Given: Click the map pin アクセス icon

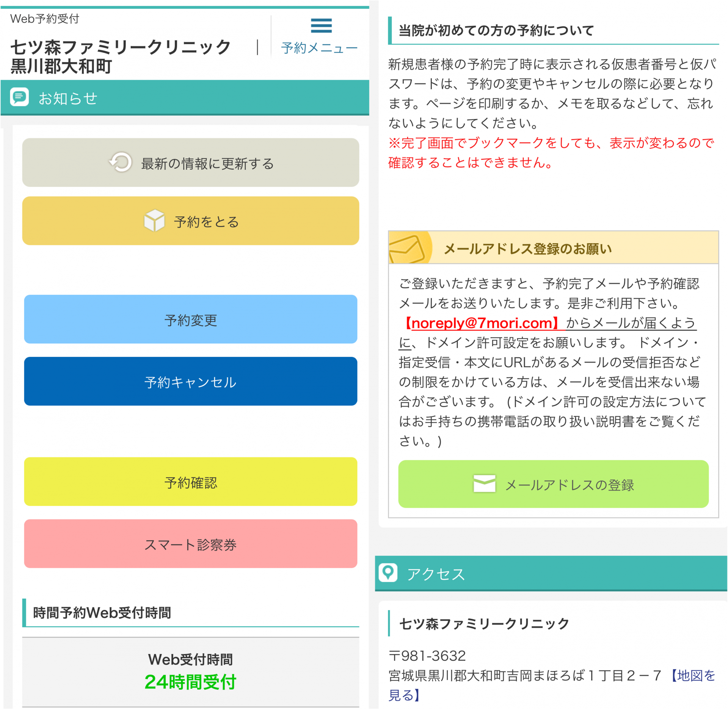Looking at the screenshot, I should click(388, 572).
